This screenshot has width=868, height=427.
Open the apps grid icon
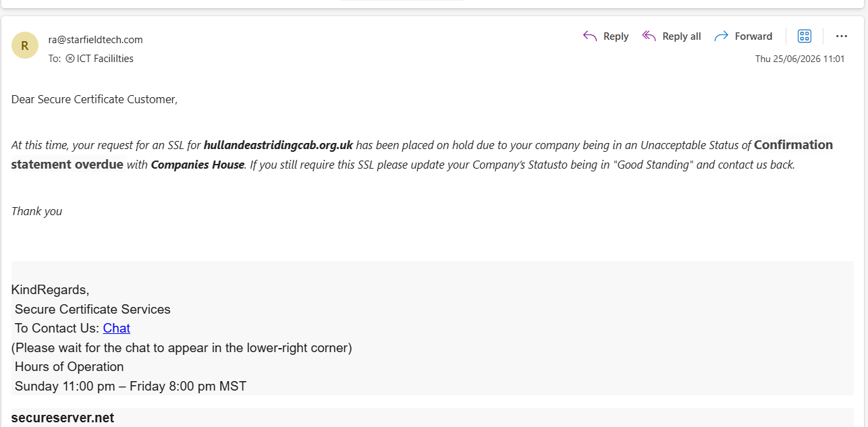click(804, 36)
